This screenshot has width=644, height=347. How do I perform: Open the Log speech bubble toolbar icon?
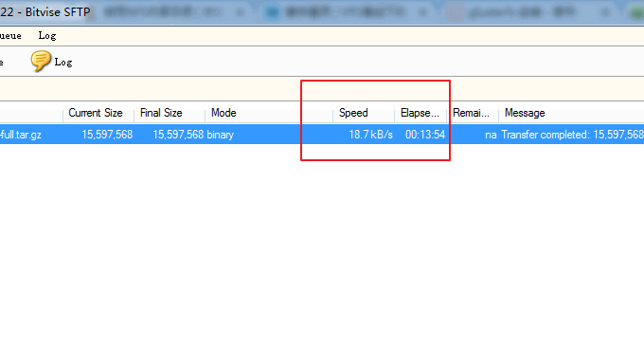[41, 62]
